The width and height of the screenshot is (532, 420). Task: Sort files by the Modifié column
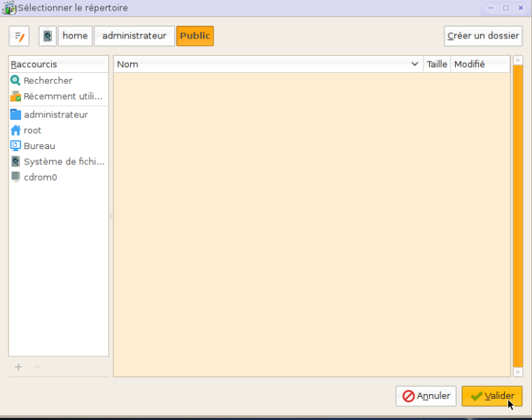tap(480, 64)
